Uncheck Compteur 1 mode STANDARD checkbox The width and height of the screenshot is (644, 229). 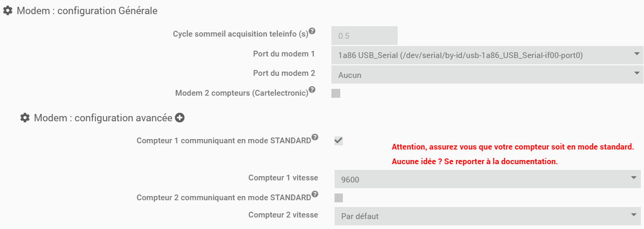point(338,141)
